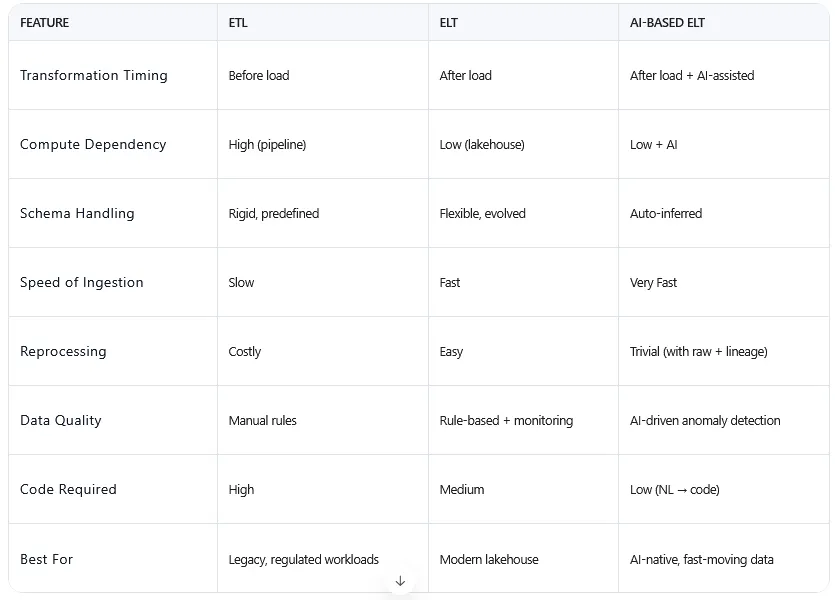Select the ETL column header
835x600 pixels.
pyautogui.click(x=238, y=23)
